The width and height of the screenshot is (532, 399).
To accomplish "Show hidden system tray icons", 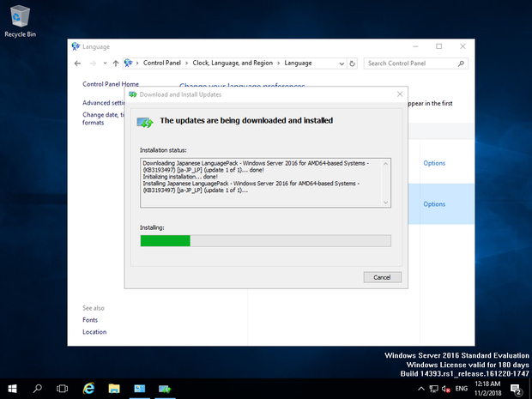I will (x=421, y=389).
